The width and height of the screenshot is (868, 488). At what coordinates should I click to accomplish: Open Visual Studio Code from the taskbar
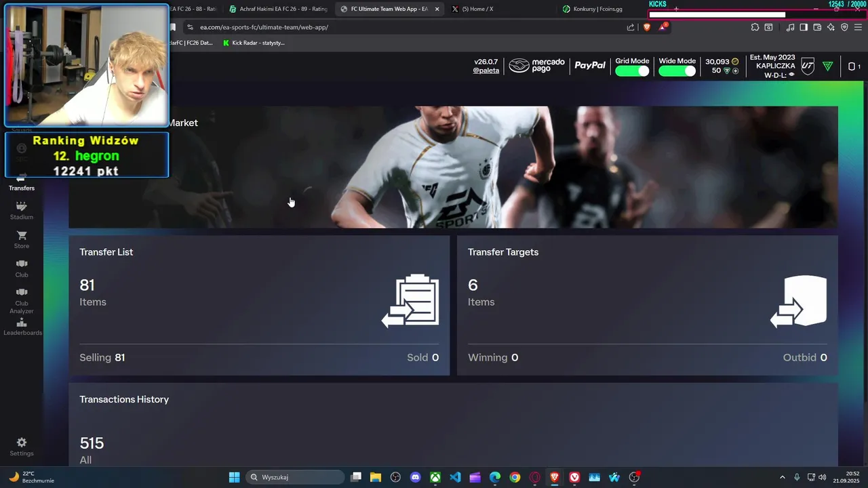pos(455,477)
